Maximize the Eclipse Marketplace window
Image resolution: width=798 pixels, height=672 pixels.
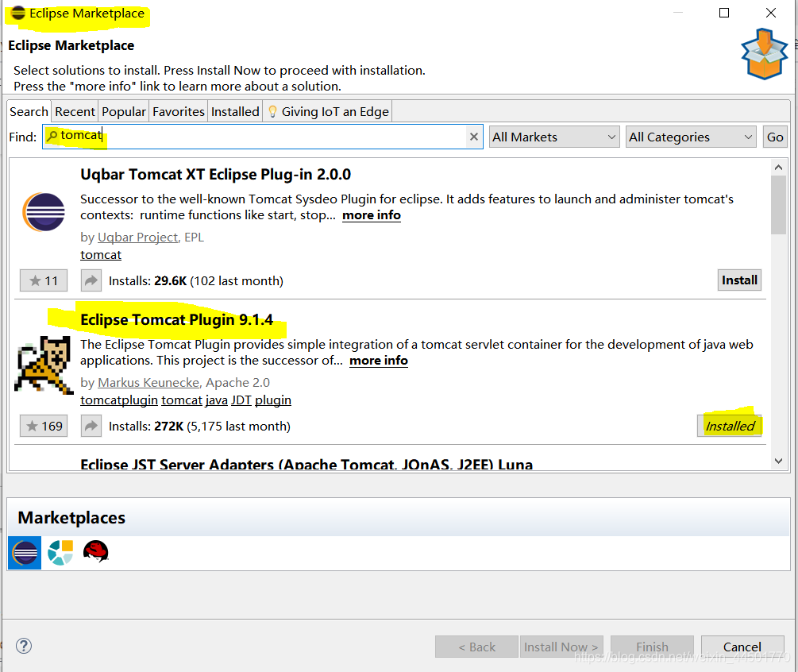click(724, 13)
